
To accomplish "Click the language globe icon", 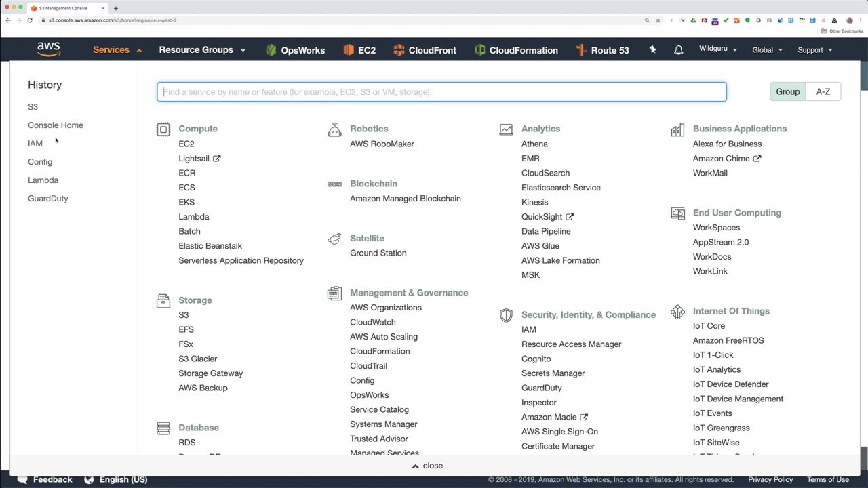I will [x=89, y=479].
